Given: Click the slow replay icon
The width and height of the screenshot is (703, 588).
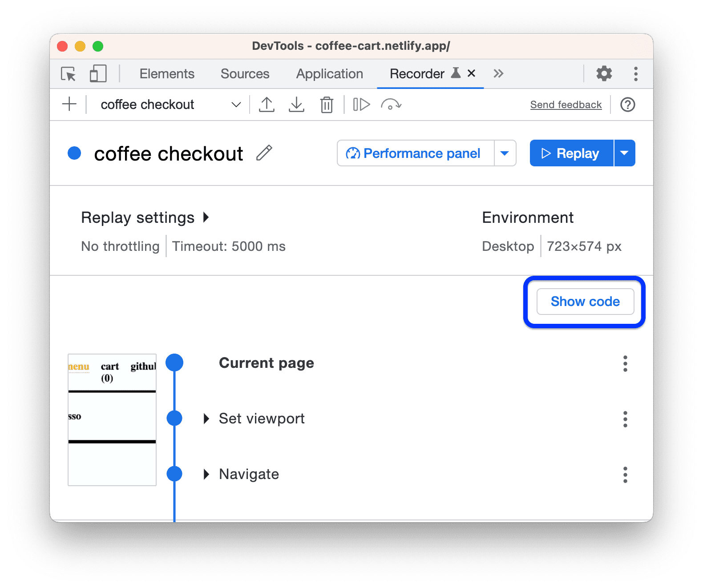Looking at the screenshot, I should (391, 105).
